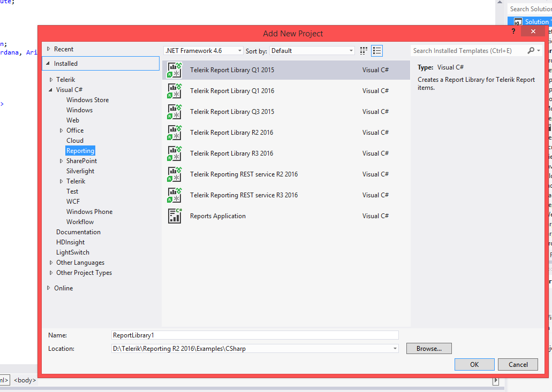Click the Telerik Report Library Q1 2016 icon
This screenshot has height=392, width=552.
tap(175, 91)
